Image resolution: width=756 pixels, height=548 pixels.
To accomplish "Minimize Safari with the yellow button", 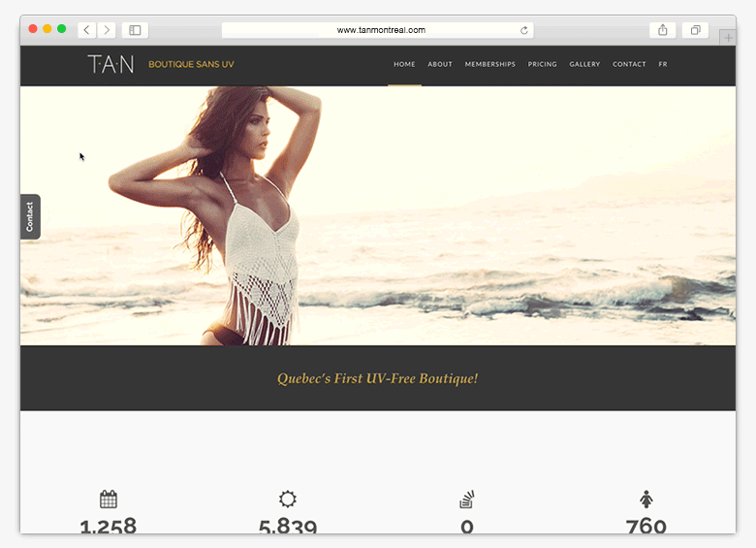I will 47,28.
